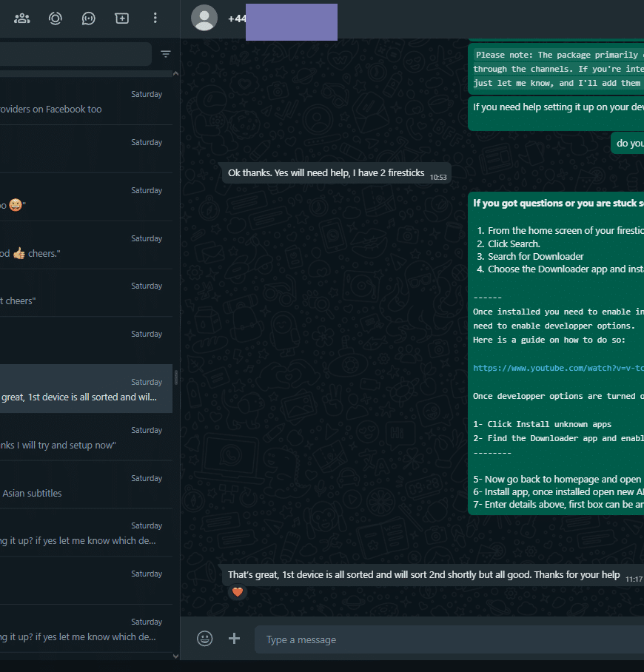The width and height of the screenshot is (644, 672).
Task: Select the chat ending with thumbs up cheers
Action: click(x=81, y=246)
